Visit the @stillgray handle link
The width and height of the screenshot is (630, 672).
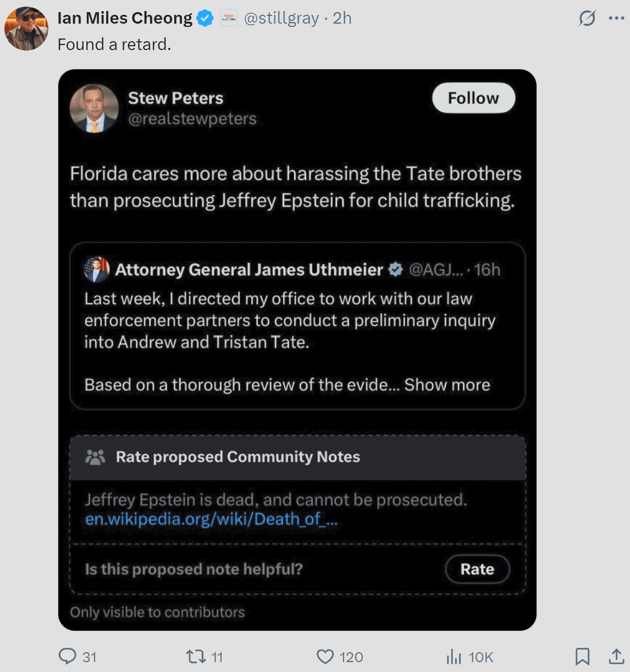tap(281, 18)
